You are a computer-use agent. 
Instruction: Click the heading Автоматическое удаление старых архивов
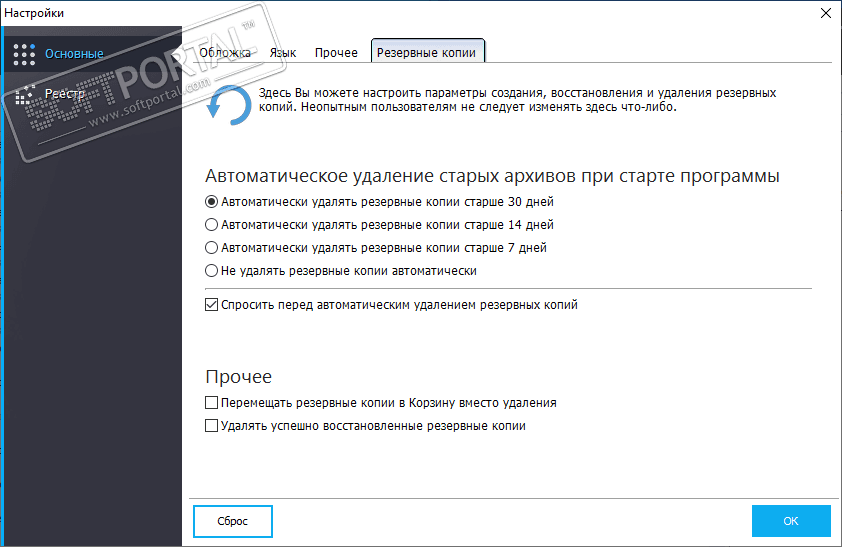[x=492, y=176]
